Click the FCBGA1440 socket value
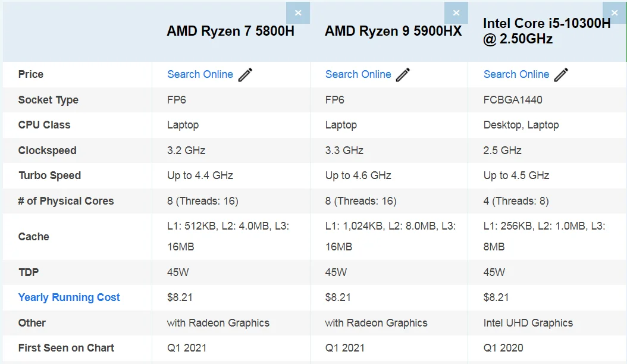This screenshot has height=364, width=627. (513, 100)
